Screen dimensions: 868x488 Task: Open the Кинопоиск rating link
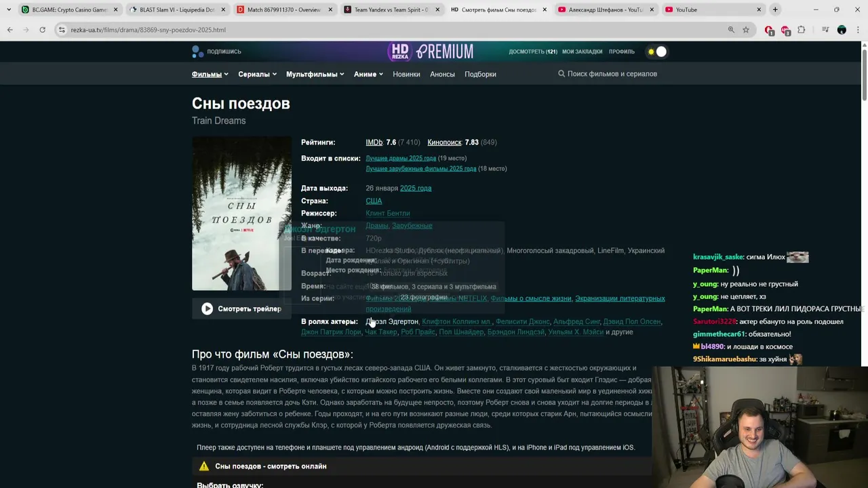coord(444,142)
